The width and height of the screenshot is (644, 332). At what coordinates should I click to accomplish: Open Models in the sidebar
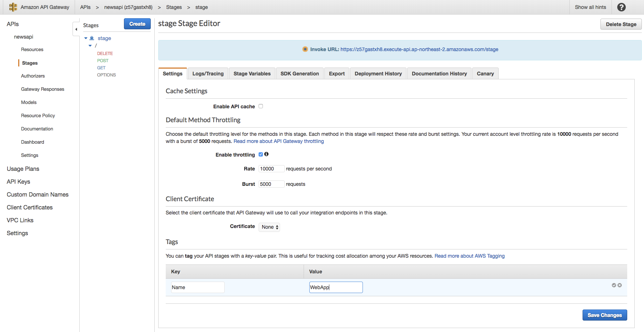click(29, 103)
